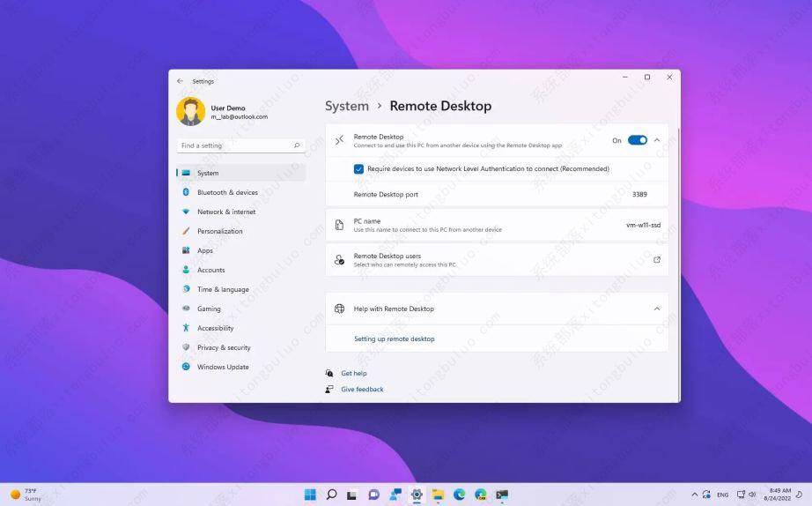Show hidden system tray icons
This screenshot has height=506, width=812.
tap(694, 495)
